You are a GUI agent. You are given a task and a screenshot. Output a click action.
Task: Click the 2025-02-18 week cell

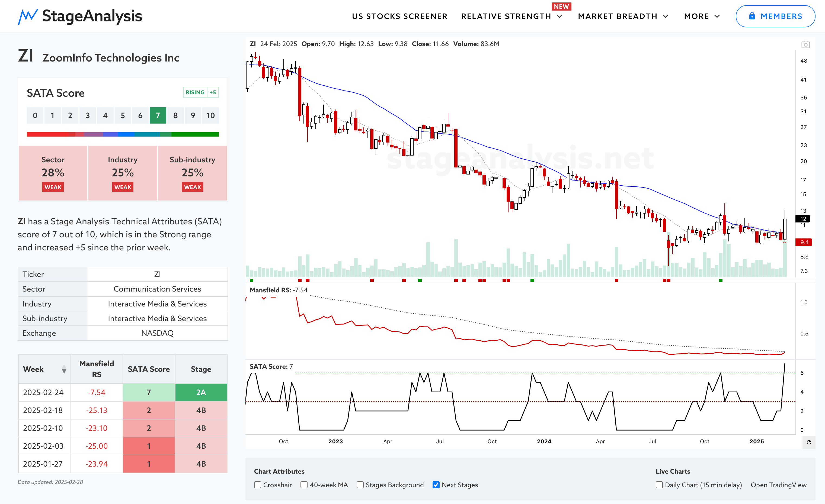tap(44, 410)
